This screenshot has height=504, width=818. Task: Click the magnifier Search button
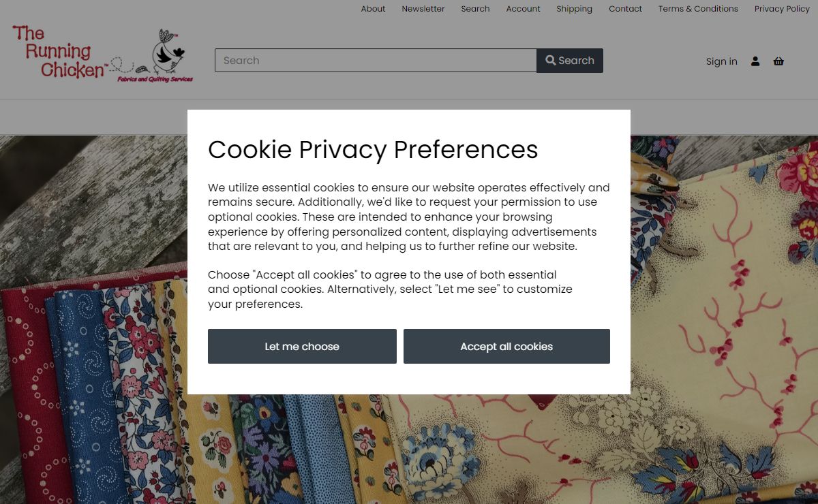pyautogui.click(x=570, y=61)
